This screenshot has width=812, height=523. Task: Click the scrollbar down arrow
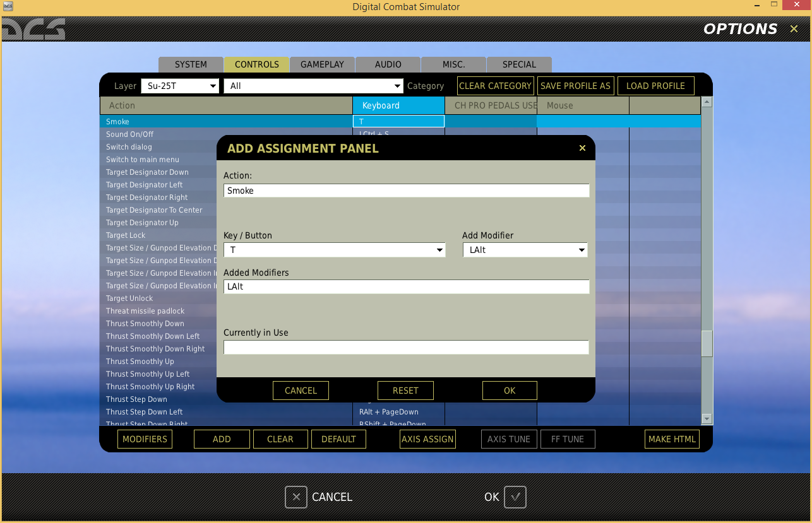tap(707, 419)
